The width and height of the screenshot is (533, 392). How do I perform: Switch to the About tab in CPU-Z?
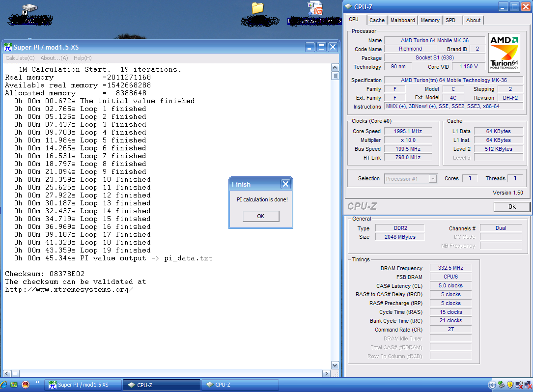473,20
